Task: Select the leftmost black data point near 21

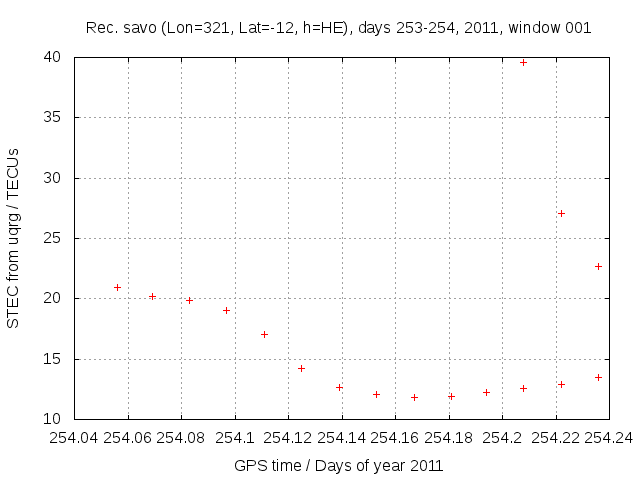Action: 117,287
